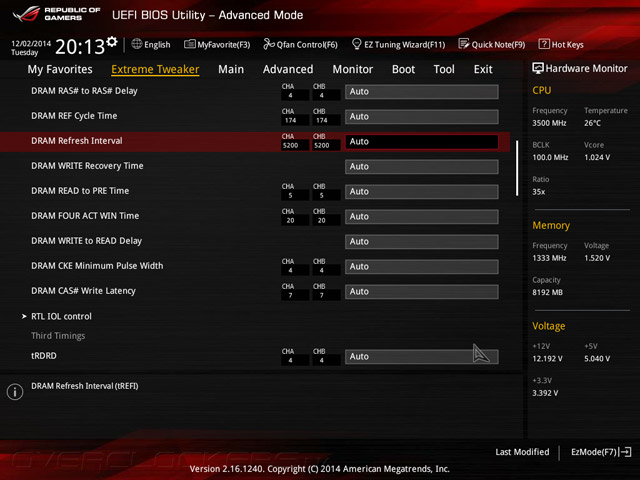
Task: Select the tRDRD label
Action: pos(44,356)
